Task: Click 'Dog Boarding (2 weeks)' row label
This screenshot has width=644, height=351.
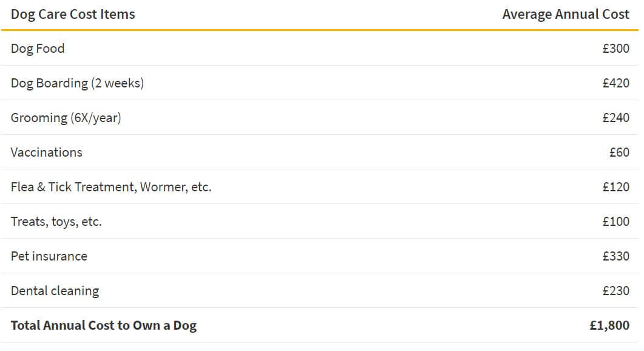Action: 77,83
